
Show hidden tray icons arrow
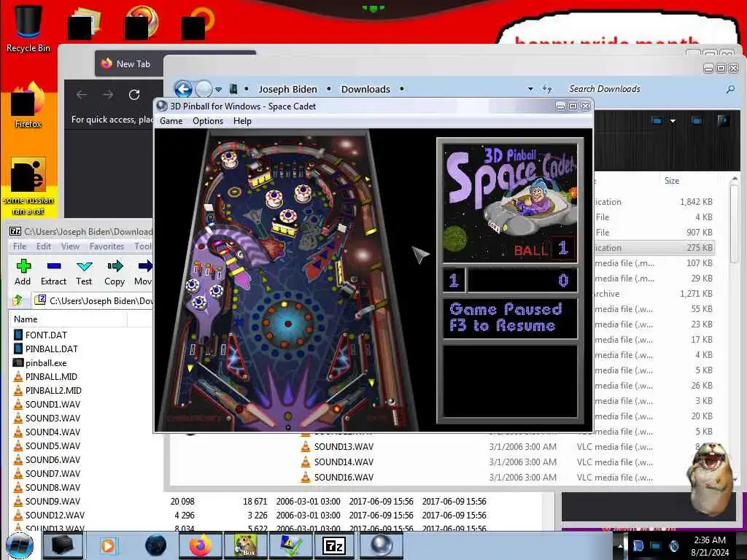pos(619,546)
